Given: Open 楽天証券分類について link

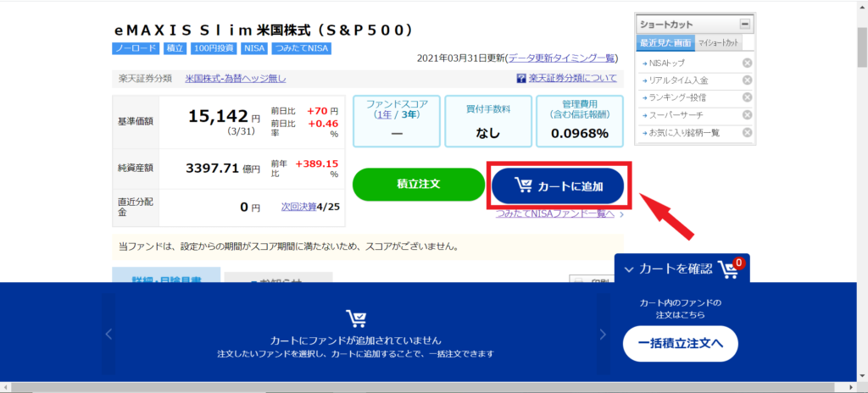Looking at the screenshot, I should tap(572, 78).
